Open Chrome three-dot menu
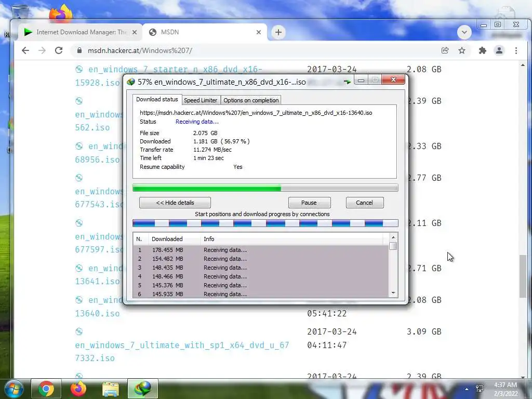The image size is (532, 399). point(516,50)
